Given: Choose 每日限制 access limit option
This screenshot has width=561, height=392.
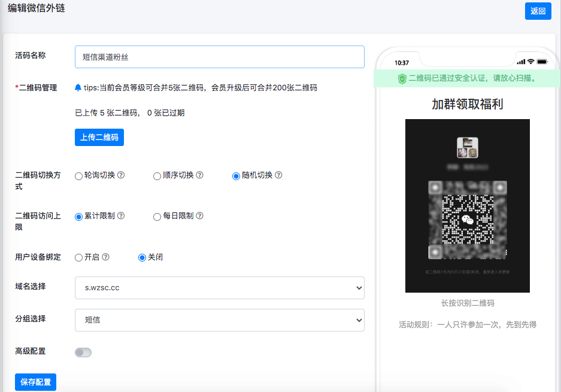Looking at the screenshot, I should tap(157, 217).
